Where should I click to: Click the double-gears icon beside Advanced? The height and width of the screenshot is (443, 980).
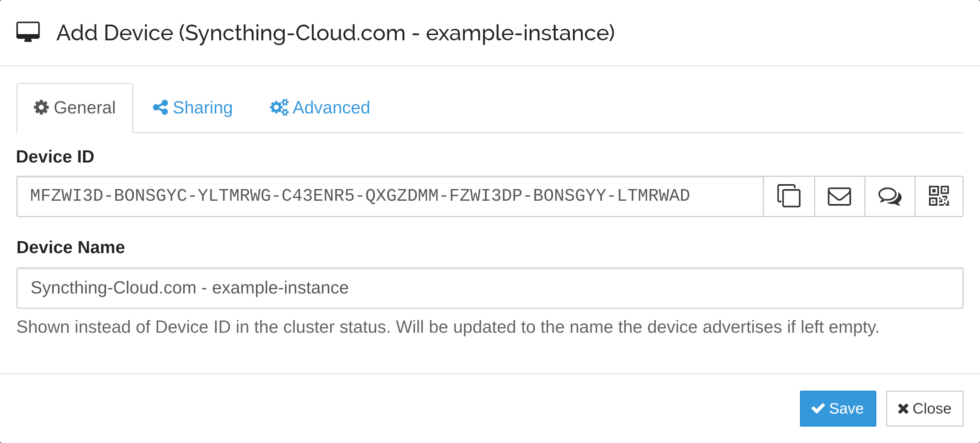(x=279, y=107)
